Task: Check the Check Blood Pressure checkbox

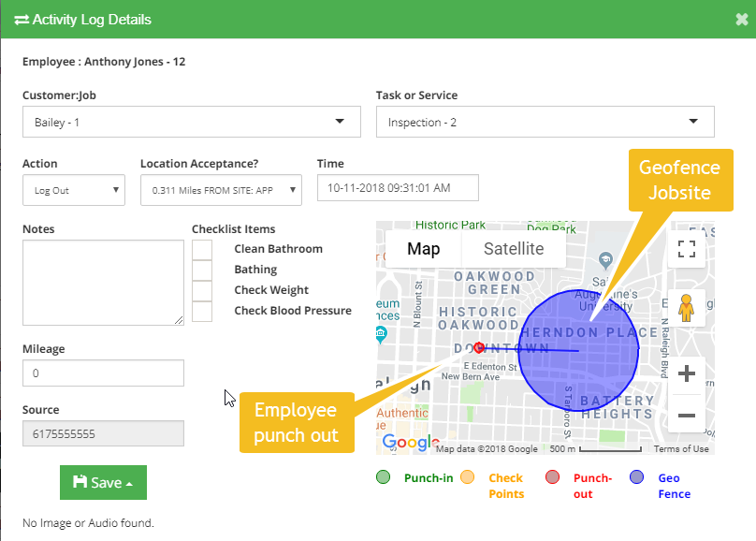Action: tap(202, 312)
